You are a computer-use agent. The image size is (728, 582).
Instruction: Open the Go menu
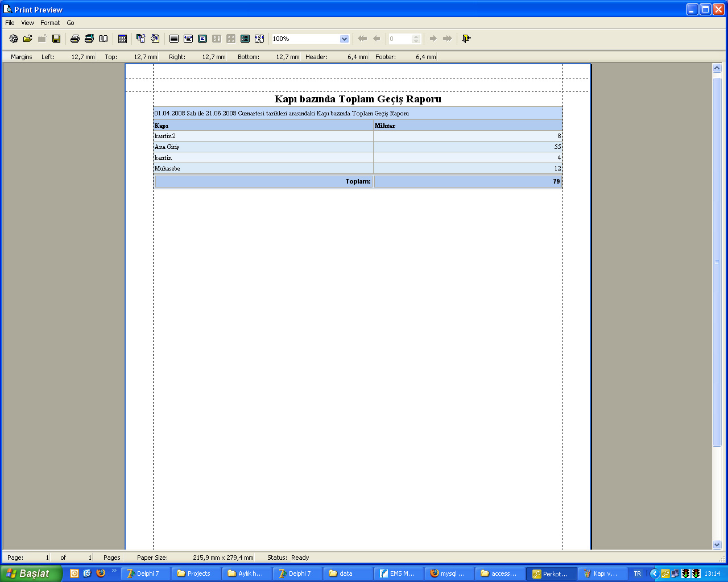point(71,23)
